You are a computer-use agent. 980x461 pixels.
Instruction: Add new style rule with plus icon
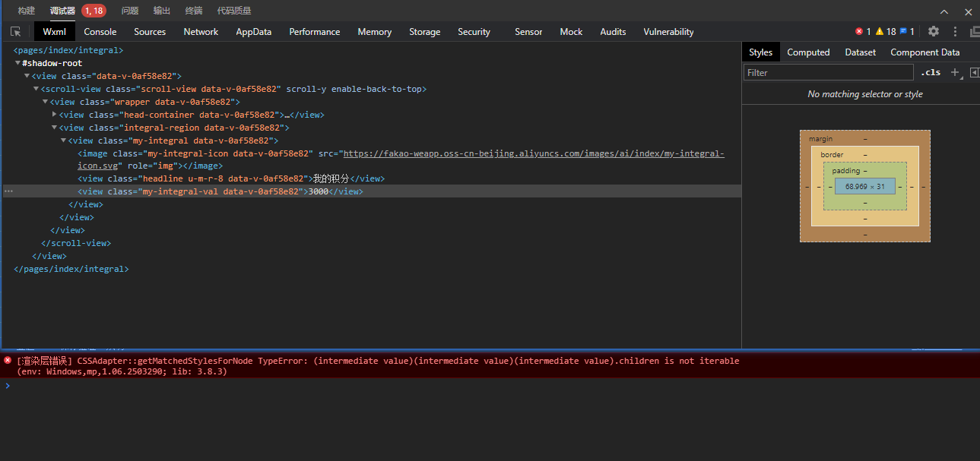pos(956,72)
